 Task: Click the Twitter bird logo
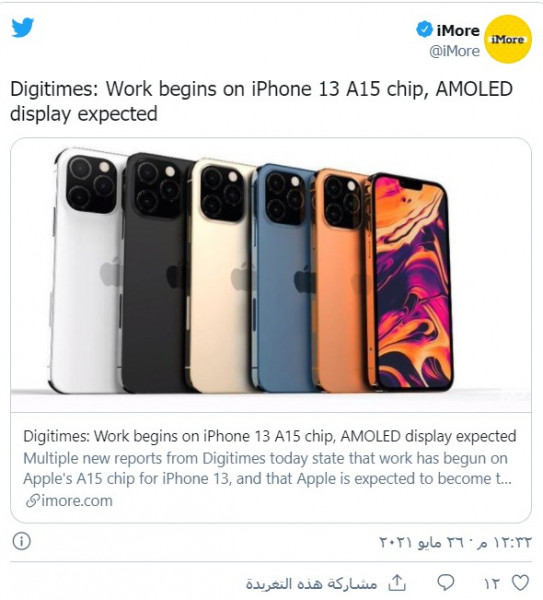[23, 28]
